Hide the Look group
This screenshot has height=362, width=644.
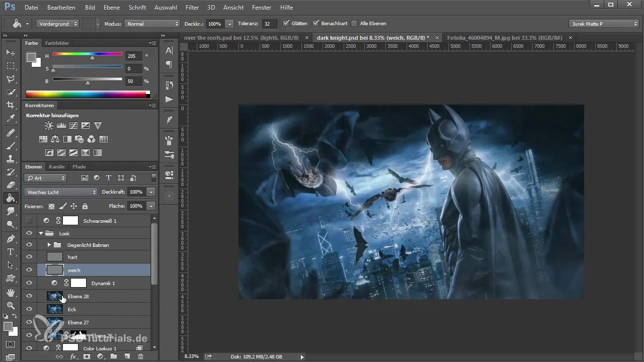tap(29, 233)
